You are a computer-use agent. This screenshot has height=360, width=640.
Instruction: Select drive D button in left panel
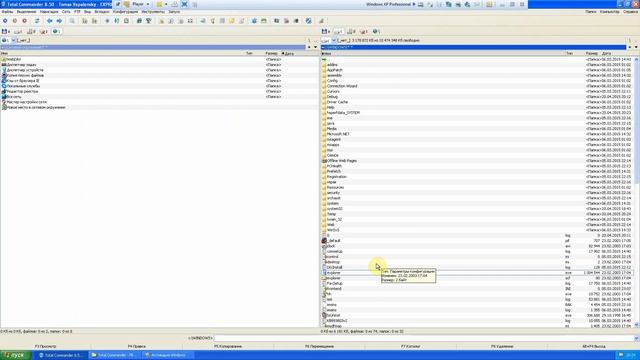pyautogui.click(x=31, y=31)
